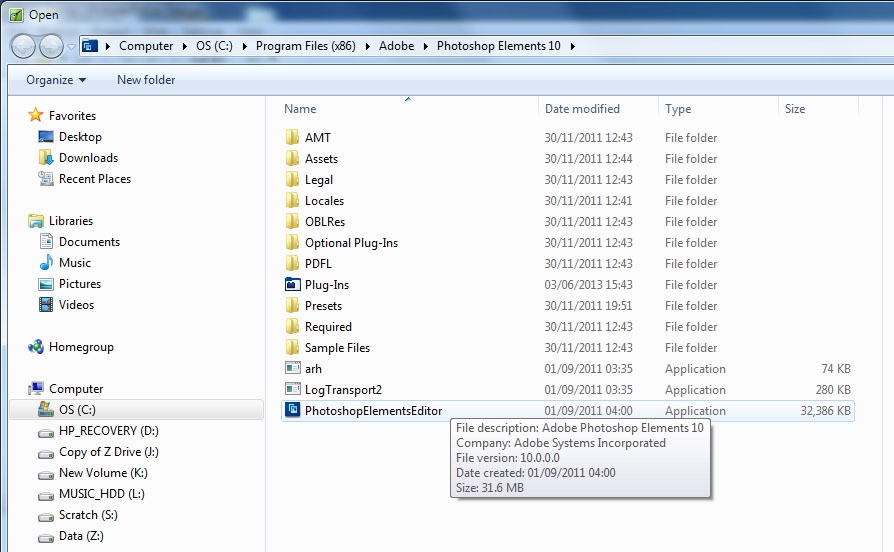Image resolution: width=894 pixels, height=552 pixels.
Task: Click the folder icon at address bar start
Action: click(x=90, y=46)
